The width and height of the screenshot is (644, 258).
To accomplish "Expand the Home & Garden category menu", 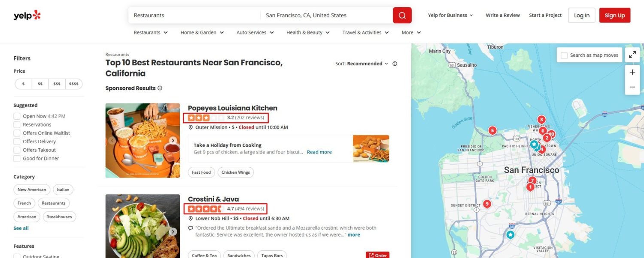I will [202, 33].
